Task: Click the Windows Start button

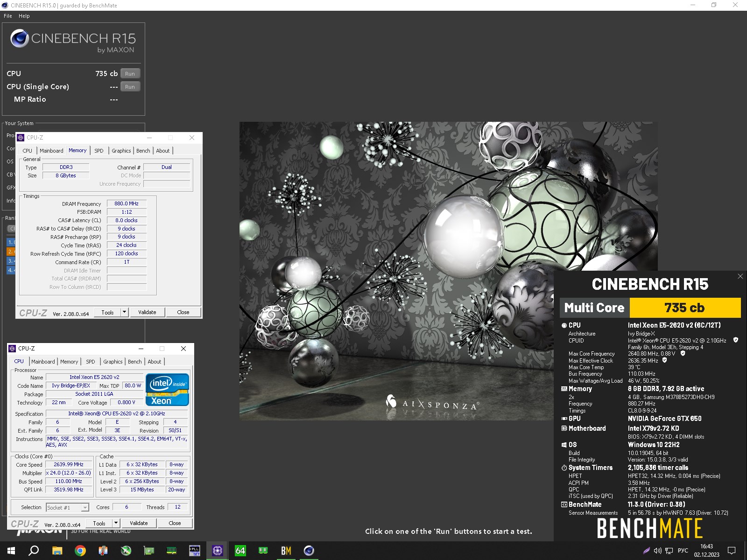Action: 11,551
